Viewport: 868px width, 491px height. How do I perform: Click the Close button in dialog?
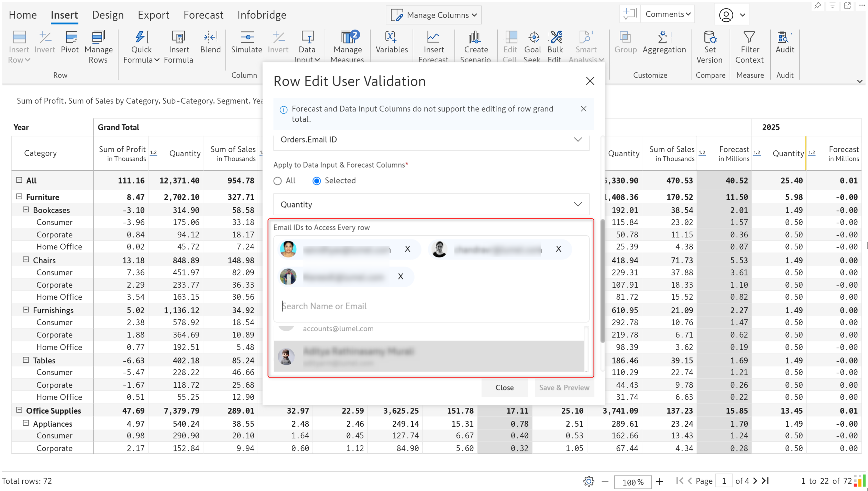tap(504, 388)
